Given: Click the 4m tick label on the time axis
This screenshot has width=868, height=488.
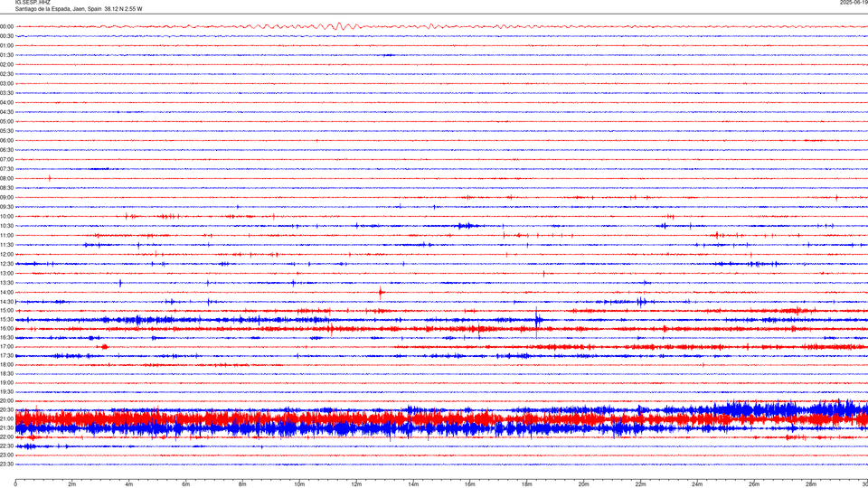Looking at the screenshot, I should point(129,484).
